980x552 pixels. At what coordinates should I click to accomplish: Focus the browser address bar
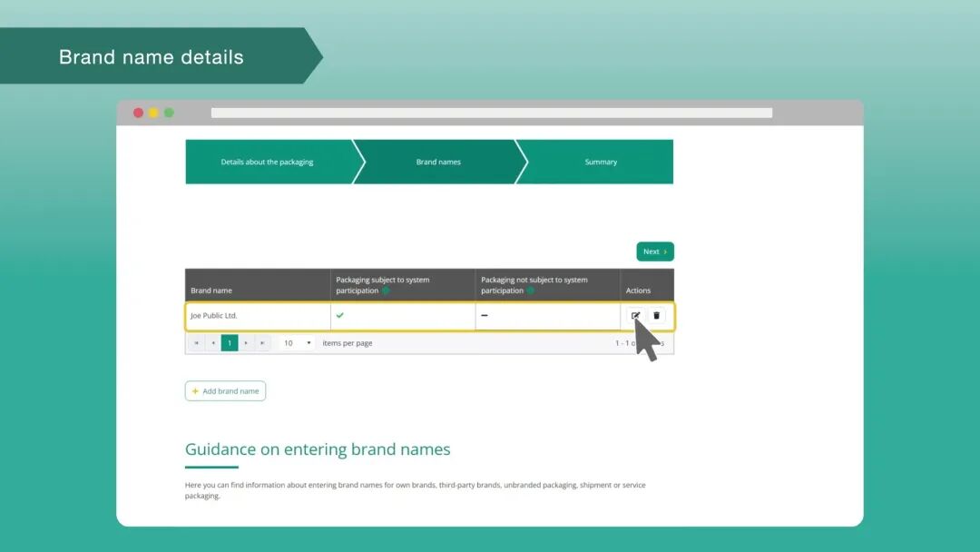(x=491, y=113)
